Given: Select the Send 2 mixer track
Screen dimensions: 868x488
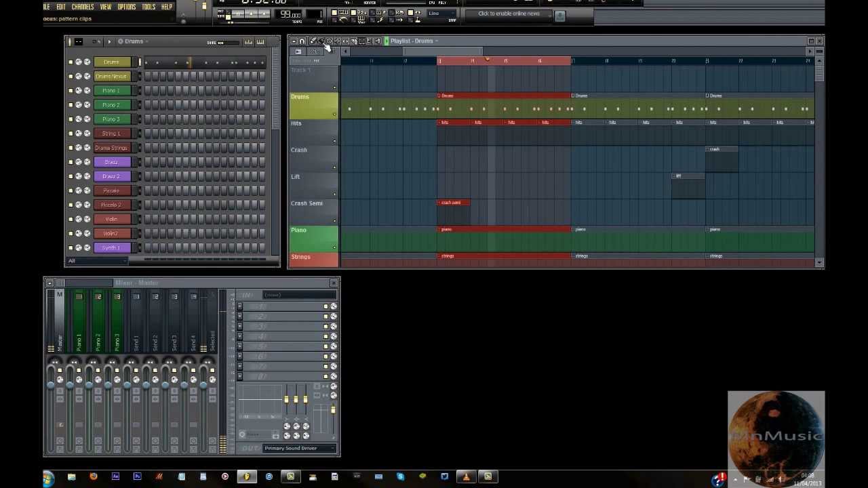Looking at the screenshot, I should [155, 322].
